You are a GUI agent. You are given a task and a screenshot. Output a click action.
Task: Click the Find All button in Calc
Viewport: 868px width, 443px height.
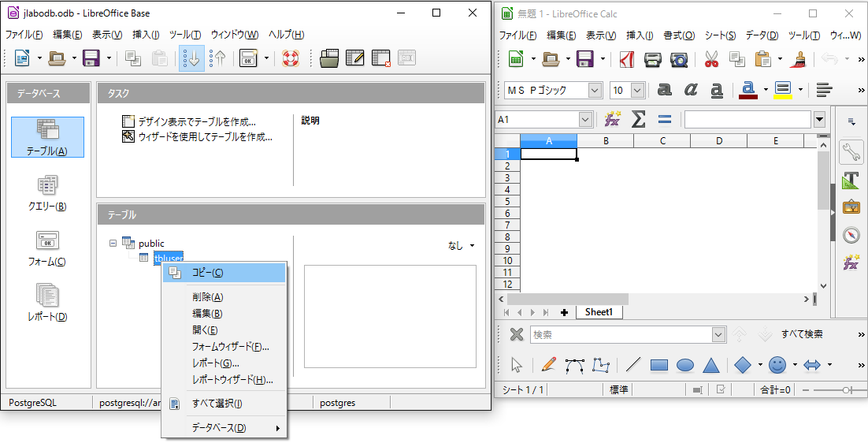[802, 334]
